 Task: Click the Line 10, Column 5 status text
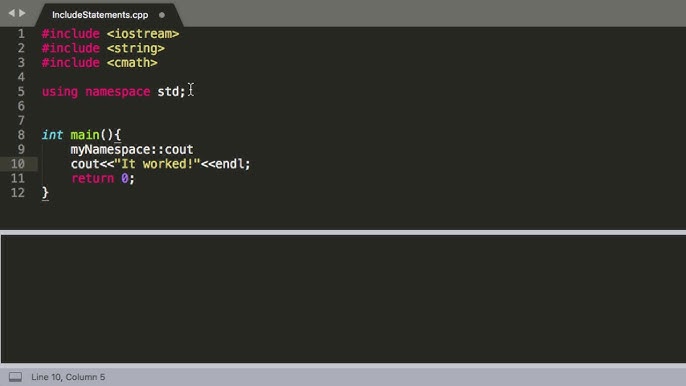click(x=68, y=377)
